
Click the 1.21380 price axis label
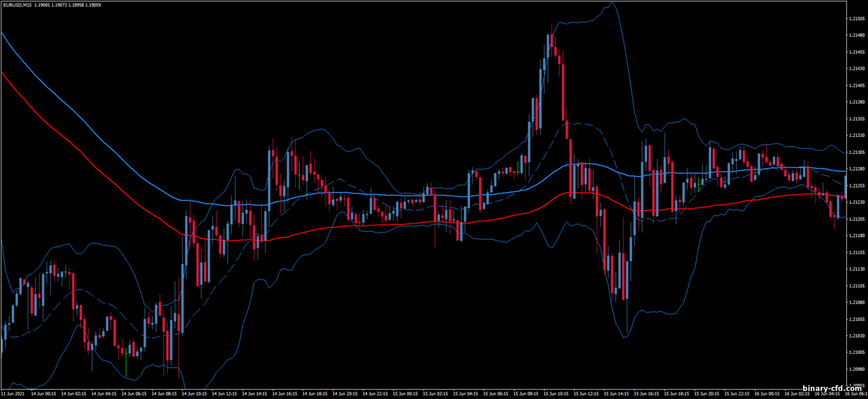[856, 102]
